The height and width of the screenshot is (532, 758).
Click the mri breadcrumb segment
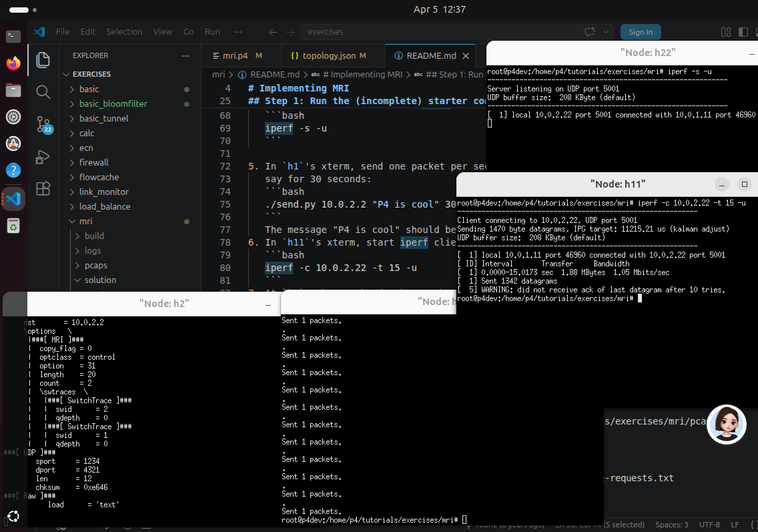(218, 75)
